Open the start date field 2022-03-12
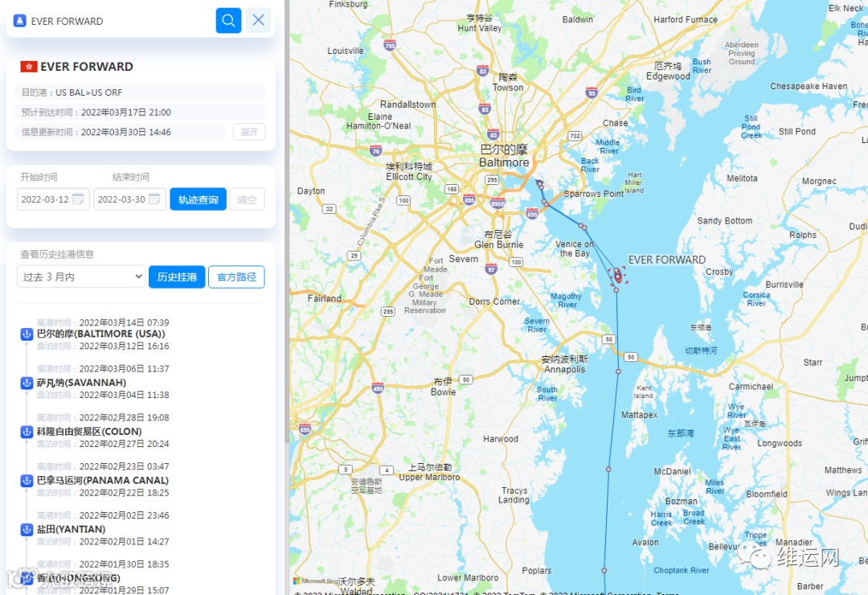This screenshot has height=595, width=868. [53, 199]
